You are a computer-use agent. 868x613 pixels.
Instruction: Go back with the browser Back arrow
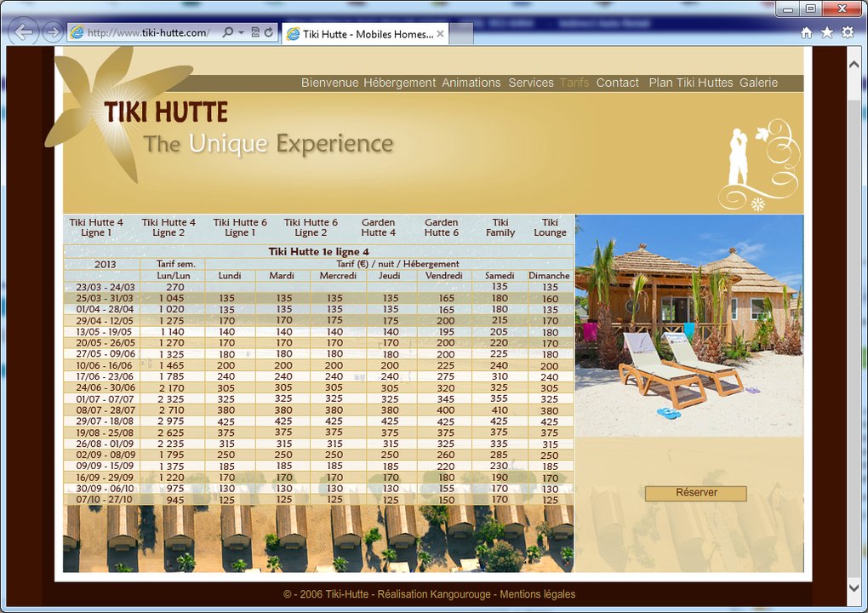pyautogui.click(x=23, y=32)
